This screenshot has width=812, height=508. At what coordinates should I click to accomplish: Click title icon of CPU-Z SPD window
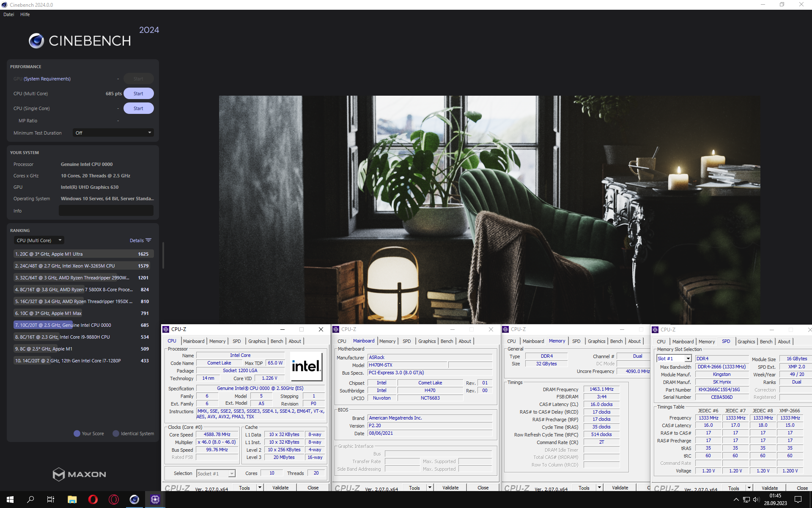tap(655, 329)
